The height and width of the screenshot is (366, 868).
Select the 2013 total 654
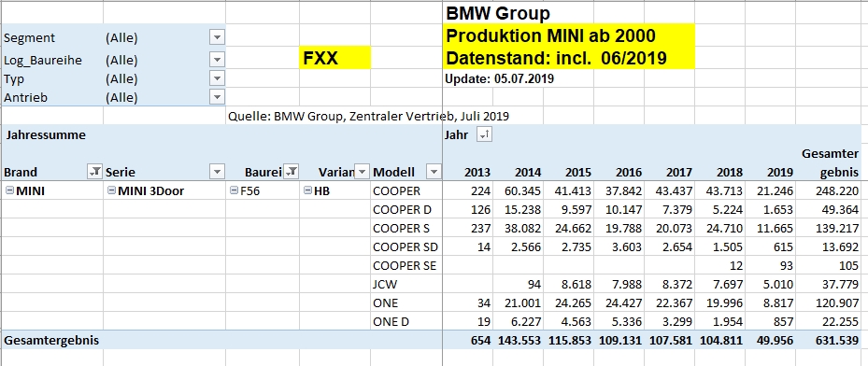480,340
